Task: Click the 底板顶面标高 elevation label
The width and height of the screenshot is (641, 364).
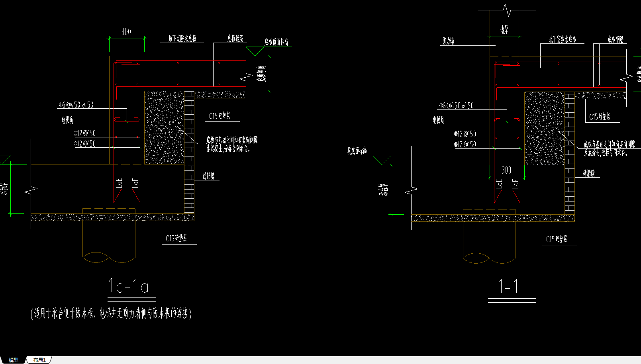Action: point(276,42)
